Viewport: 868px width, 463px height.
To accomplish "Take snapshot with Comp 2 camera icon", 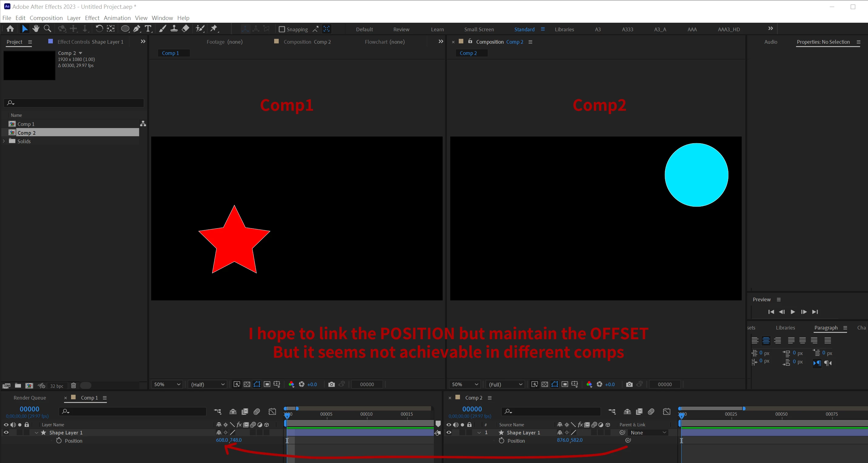I will pos(629,384).
